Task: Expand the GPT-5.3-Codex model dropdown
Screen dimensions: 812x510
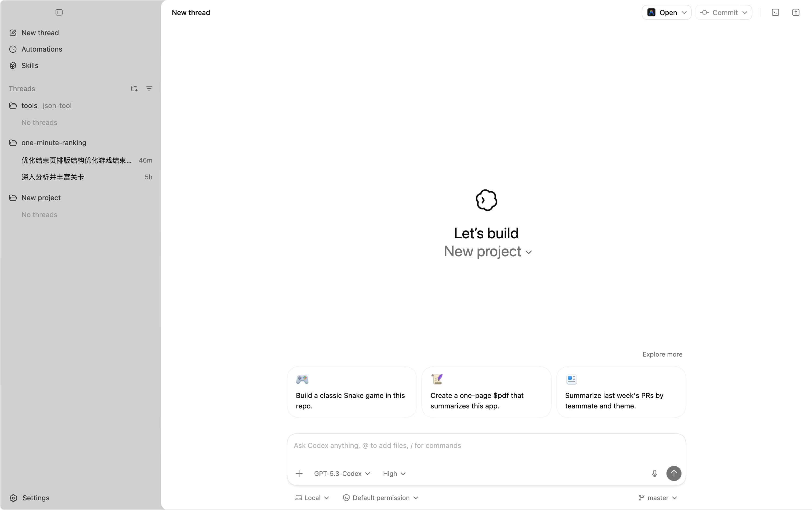Action: 342,473
